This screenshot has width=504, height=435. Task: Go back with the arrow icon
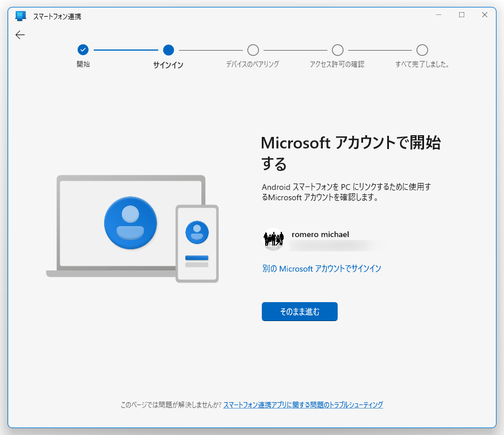click(x=20, y=35)
